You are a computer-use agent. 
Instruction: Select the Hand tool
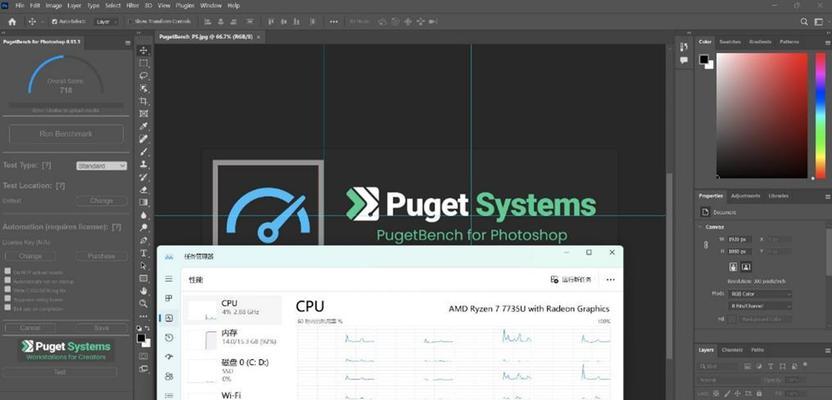coord(143,291)
